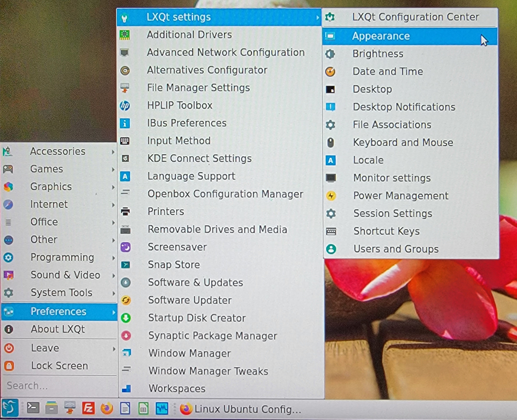Expand the System Tools submenu

coord(61,293)
